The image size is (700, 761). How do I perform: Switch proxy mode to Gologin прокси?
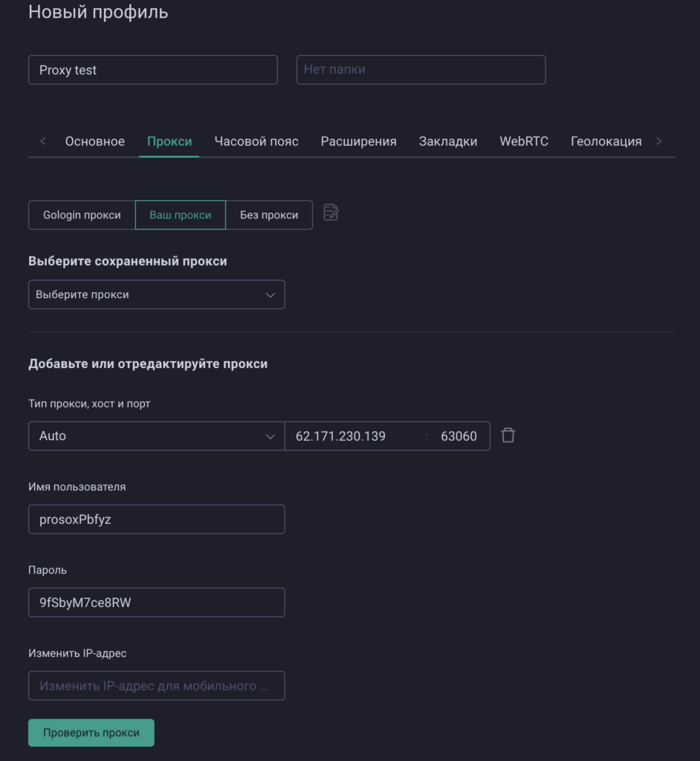[81, 215]
